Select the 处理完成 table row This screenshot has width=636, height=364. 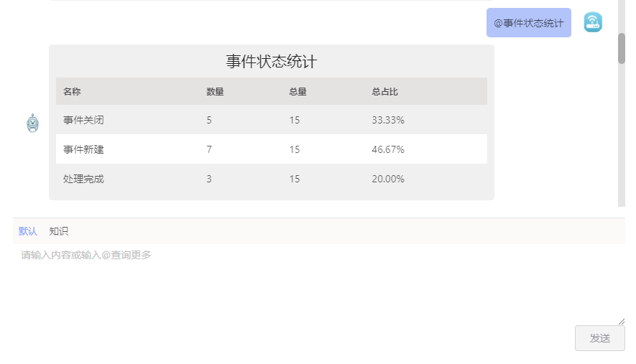click(271, 179)
